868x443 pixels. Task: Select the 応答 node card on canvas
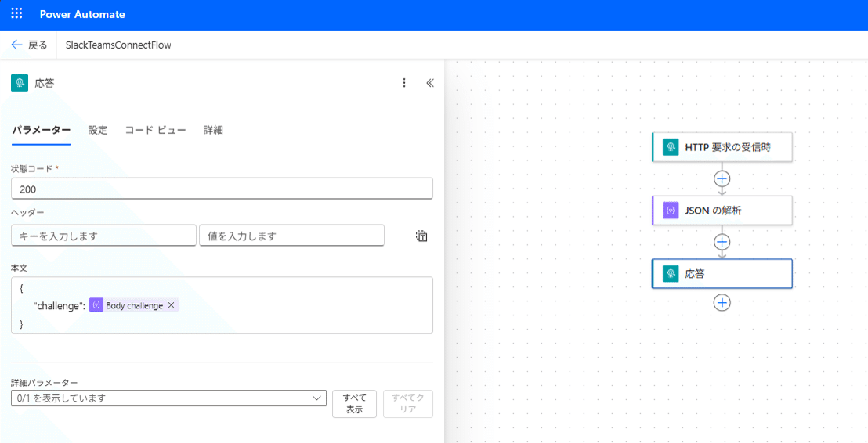point(722,273)
